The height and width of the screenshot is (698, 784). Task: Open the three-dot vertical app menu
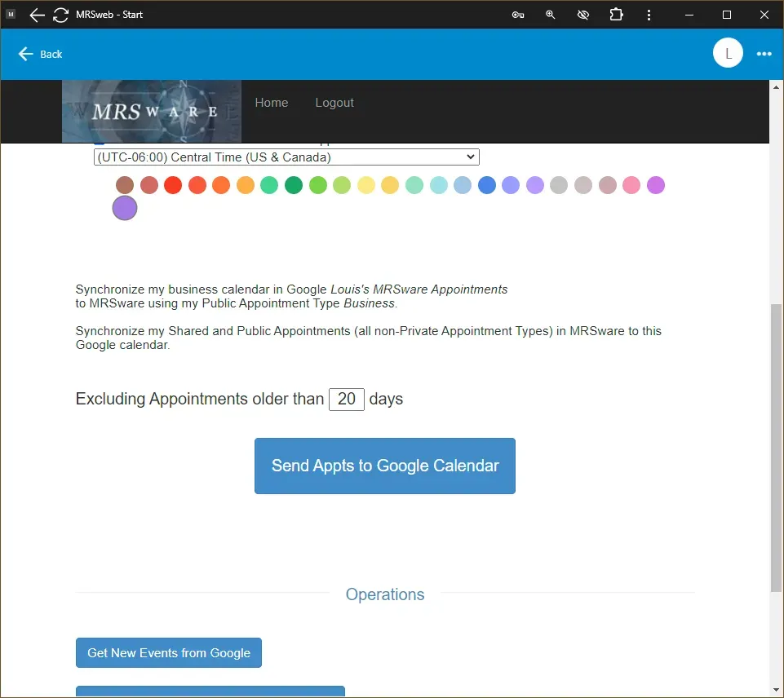pos(649,15)
